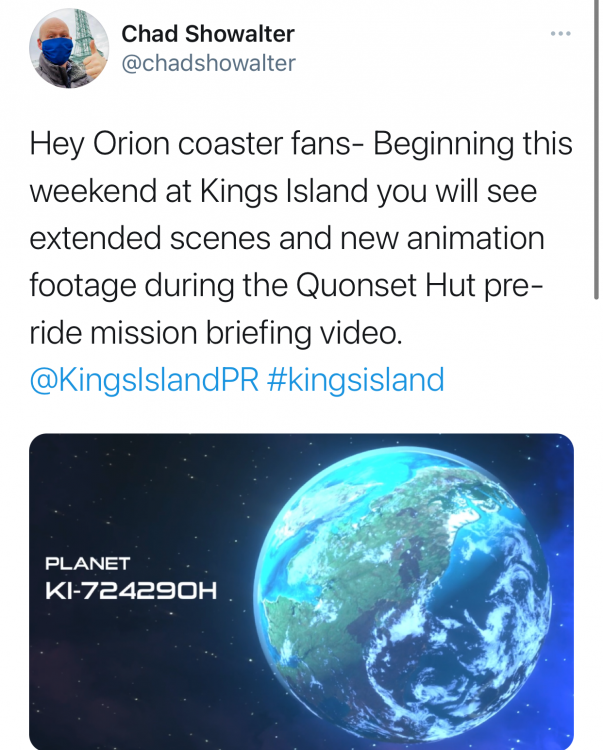Click the KI-724290H planet label in image
This screenshot has height=750, width=603.
(x=131, y=592)
